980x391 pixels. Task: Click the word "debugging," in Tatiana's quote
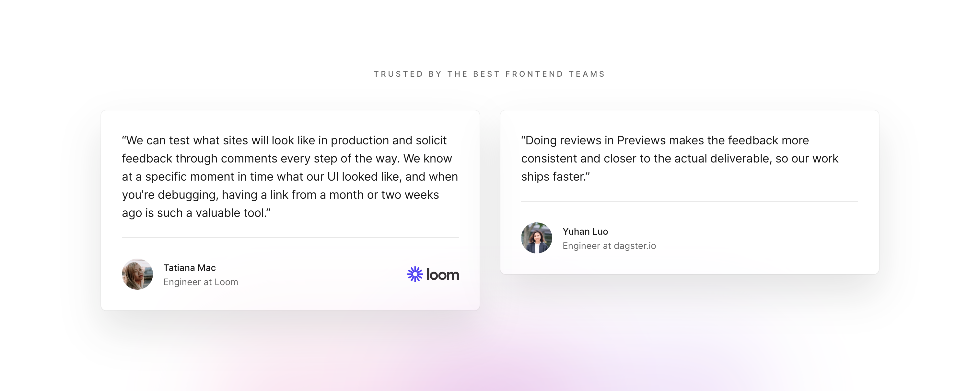[x=188, y=195]
